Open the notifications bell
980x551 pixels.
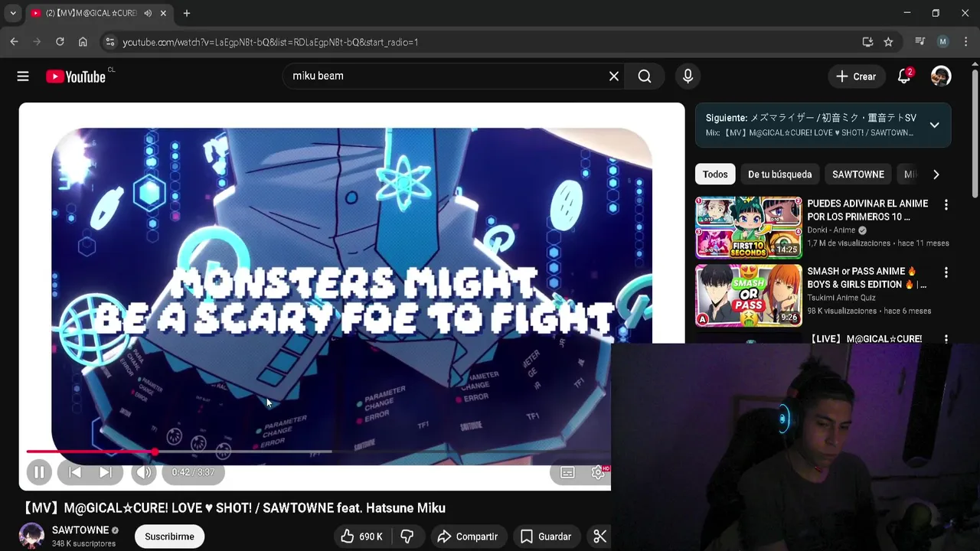[904, 76]
